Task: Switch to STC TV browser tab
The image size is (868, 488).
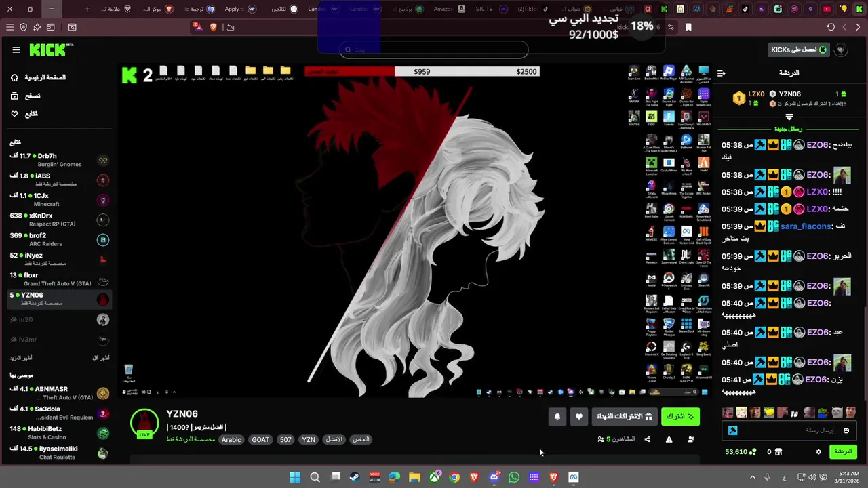Action: click(x=491, y=9)
